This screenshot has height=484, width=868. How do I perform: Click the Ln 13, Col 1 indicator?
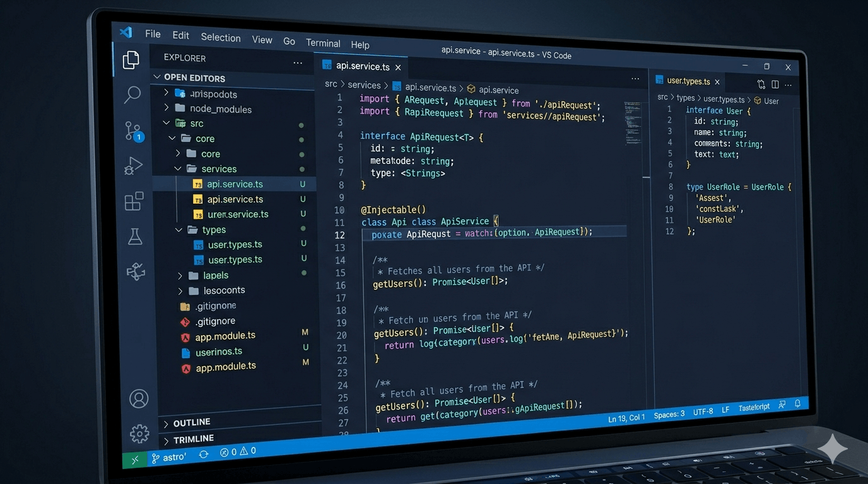625,417
